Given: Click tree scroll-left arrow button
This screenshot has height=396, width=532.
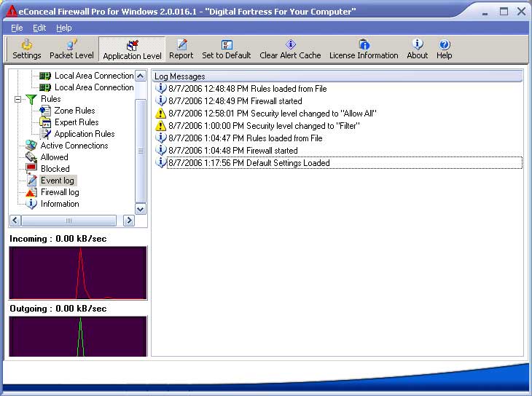Looking at the screenshot, I should click(x=15, y=221).
